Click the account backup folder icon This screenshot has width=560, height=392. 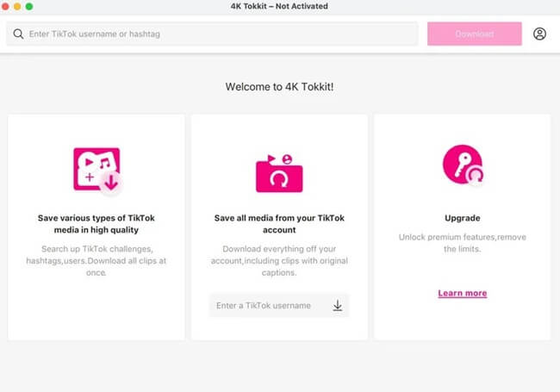pyautogui.click(x=279, y=173)
